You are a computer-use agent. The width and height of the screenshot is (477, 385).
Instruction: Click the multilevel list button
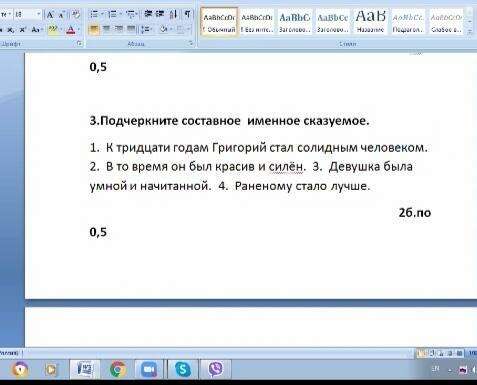[x=131, y=14]
